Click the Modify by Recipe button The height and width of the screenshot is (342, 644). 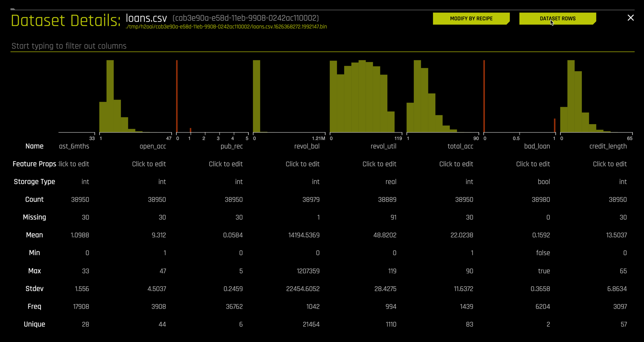pyautogui.click(x=471, y=19)
